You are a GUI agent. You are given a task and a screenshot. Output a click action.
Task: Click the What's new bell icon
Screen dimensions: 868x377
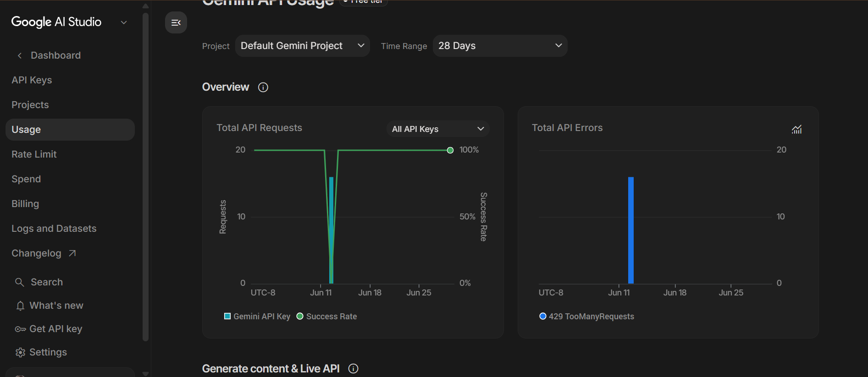coord(20,306)
